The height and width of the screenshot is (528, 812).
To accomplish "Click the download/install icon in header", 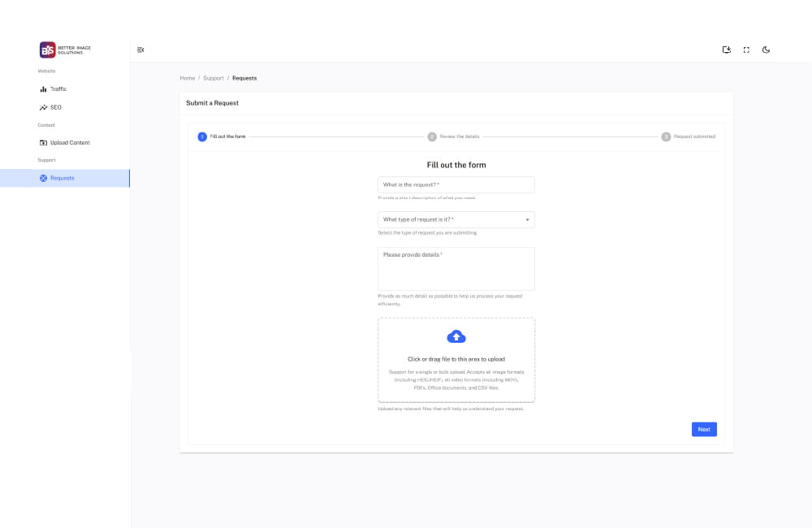I will [727, 50].
